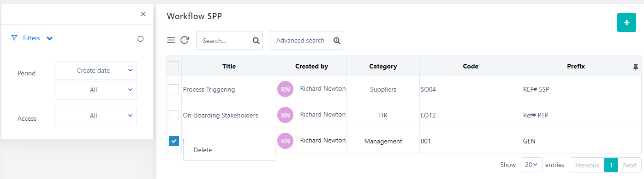Click the RN avatar in On-Boarding Stakeholders row
The image size is (644, 179).
click(285, 115)
